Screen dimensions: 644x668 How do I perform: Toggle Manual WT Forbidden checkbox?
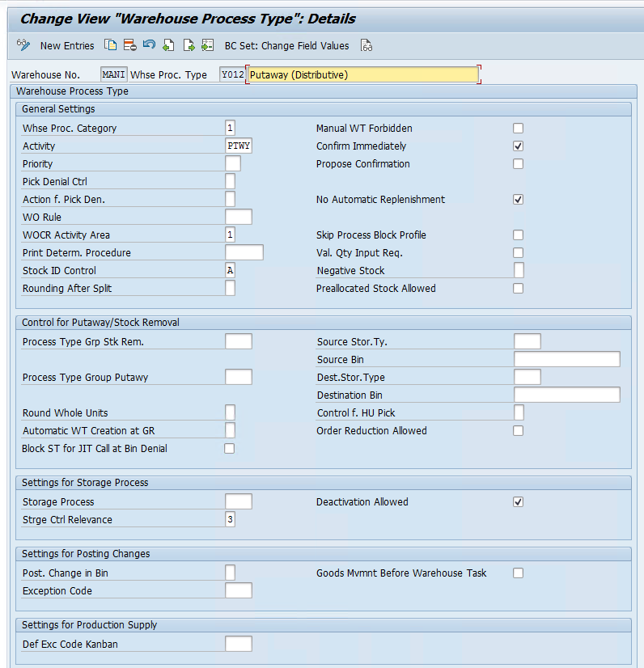click(519, 129)
